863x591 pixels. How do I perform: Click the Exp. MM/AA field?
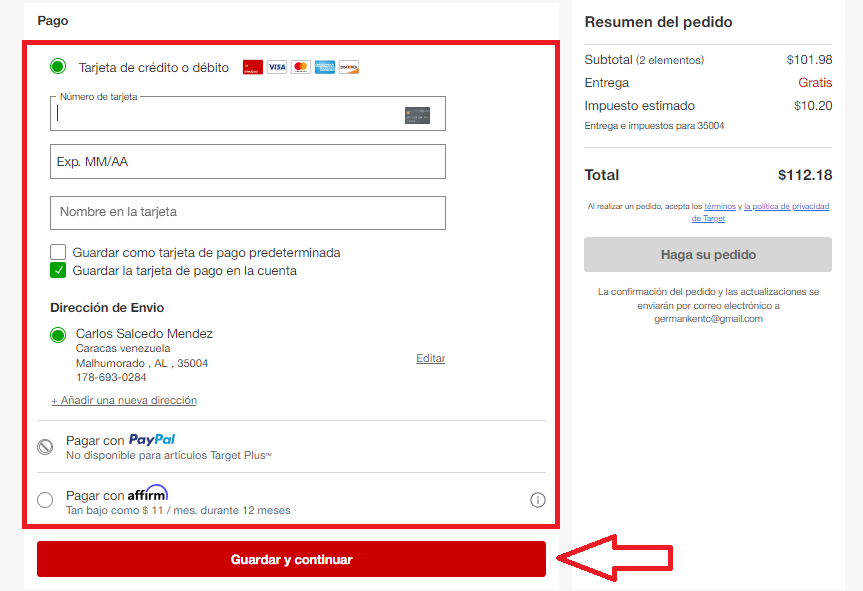click(248, 161)
